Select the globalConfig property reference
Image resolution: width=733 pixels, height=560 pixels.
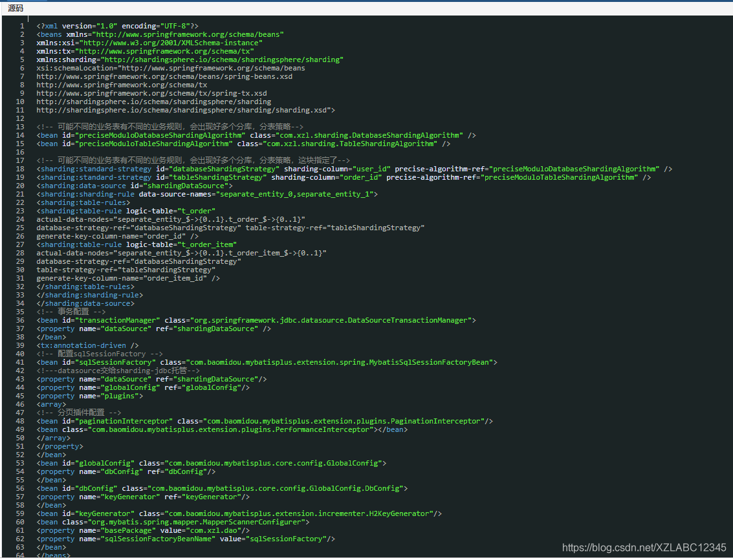tap(207, 387)
